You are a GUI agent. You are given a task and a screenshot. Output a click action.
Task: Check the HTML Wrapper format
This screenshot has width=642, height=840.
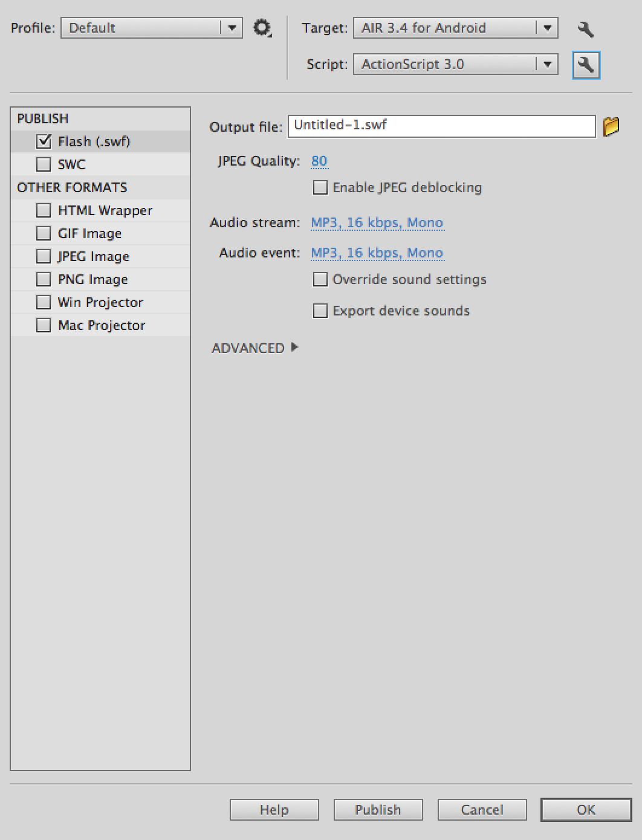tap(44, 210)
